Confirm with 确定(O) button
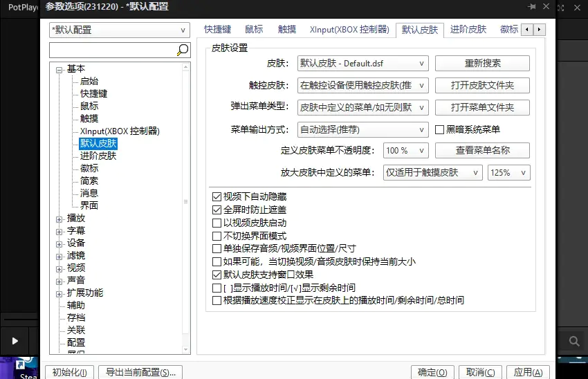 tap(432, 372)
